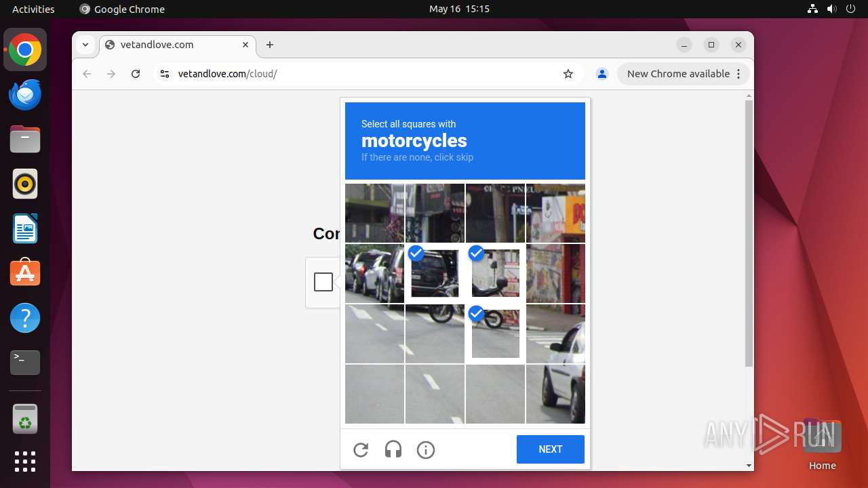Open Chrome three-dot menu
The height and width of the screenshot is (488, 868).
738,74
